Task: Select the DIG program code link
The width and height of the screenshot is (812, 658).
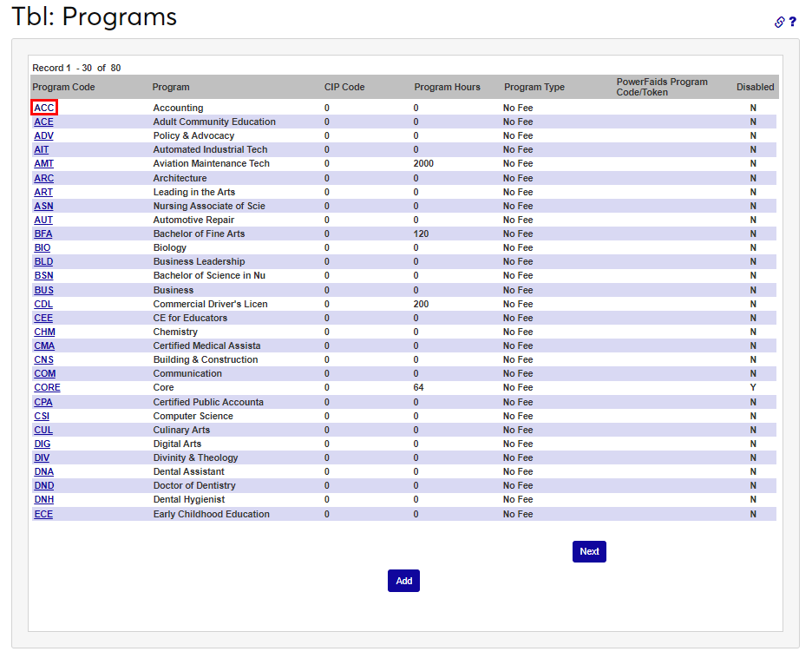Action: 43,444
